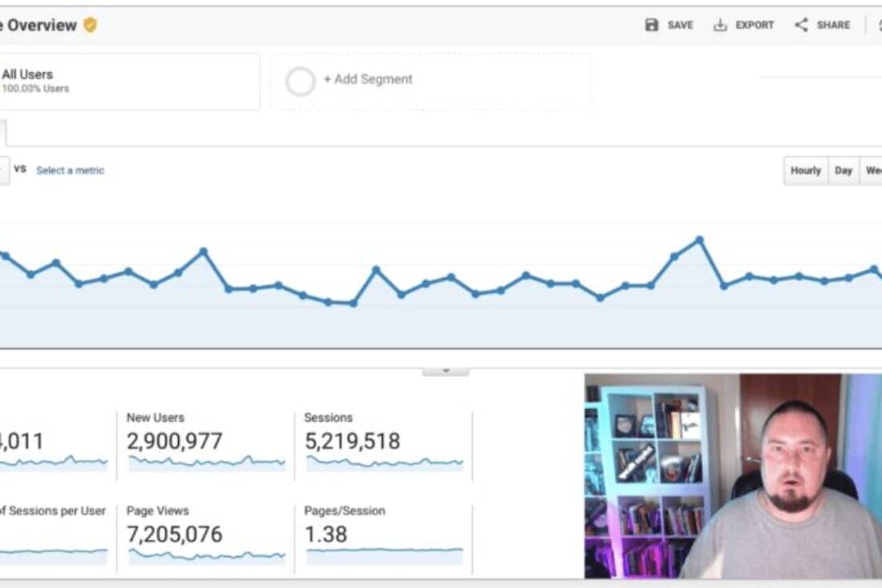Switch the chart to Hourly view

click(x=805, y=170)
